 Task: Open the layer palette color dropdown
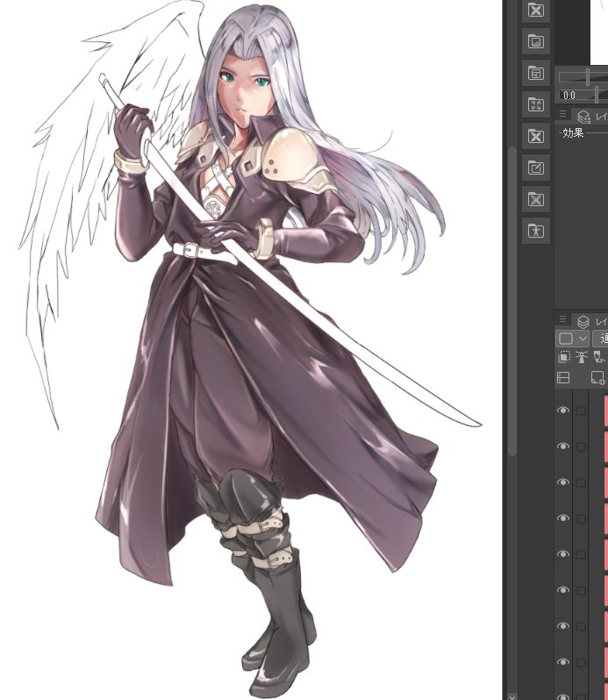[x=572, y=339]
